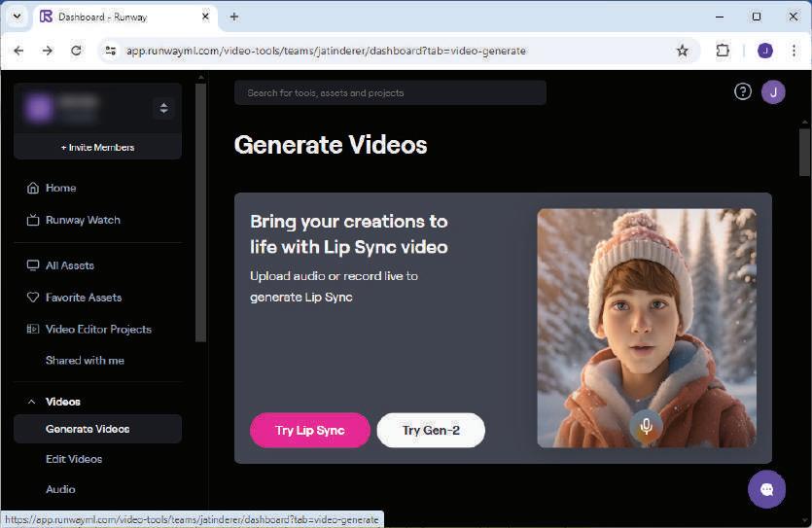Reload the page with the refresh icon

coord(76,51)
